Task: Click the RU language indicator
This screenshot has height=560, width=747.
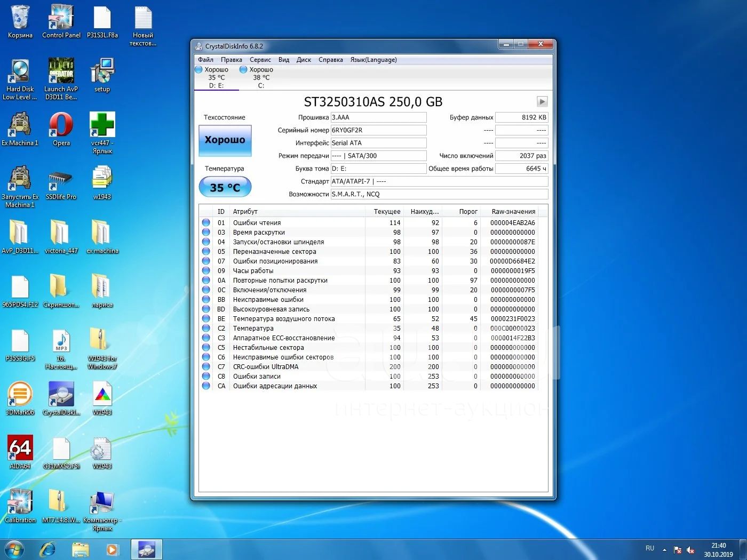Action: click(649, 549)
